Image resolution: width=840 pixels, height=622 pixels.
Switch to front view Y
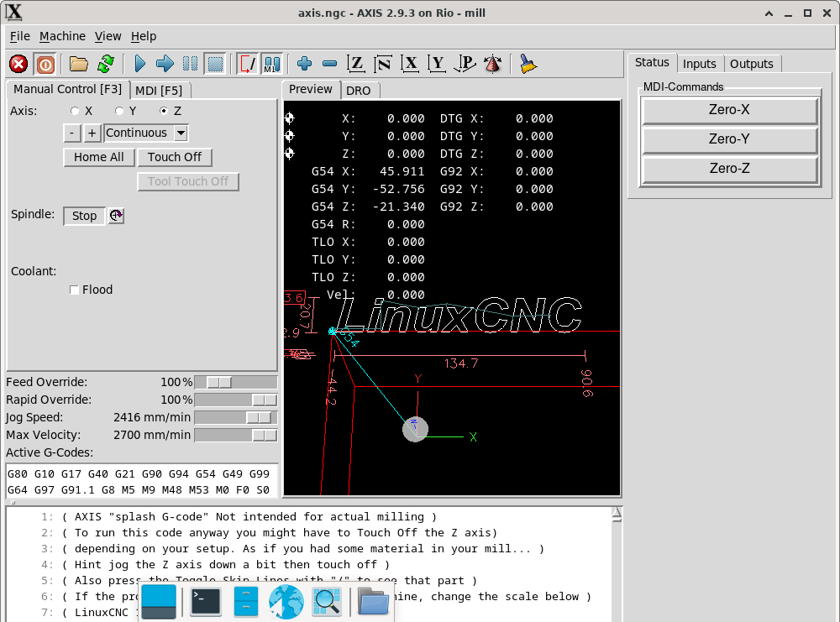(x=437, y=65)
